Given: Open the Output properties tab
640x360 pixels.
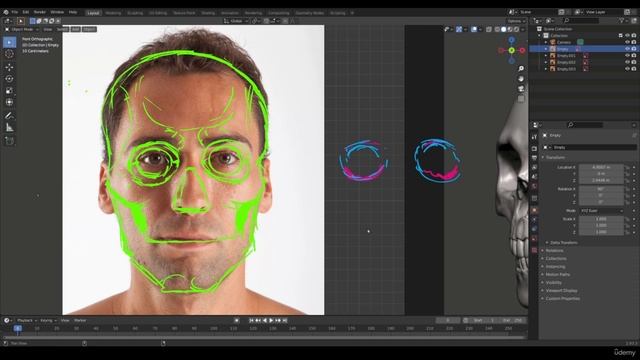Looking at the screenshot, I should [x=534, y=158].
